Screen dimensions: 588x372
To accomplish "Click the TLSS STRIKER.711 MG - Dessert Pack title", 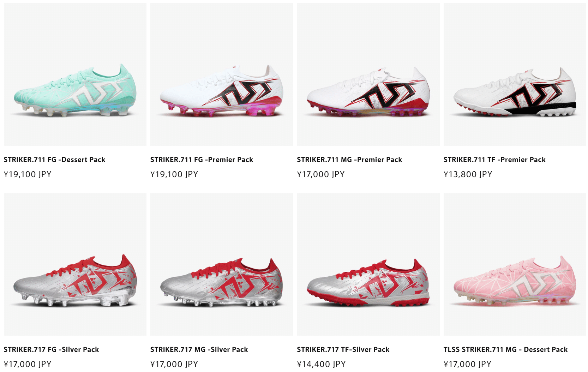I will coord(505,349).
